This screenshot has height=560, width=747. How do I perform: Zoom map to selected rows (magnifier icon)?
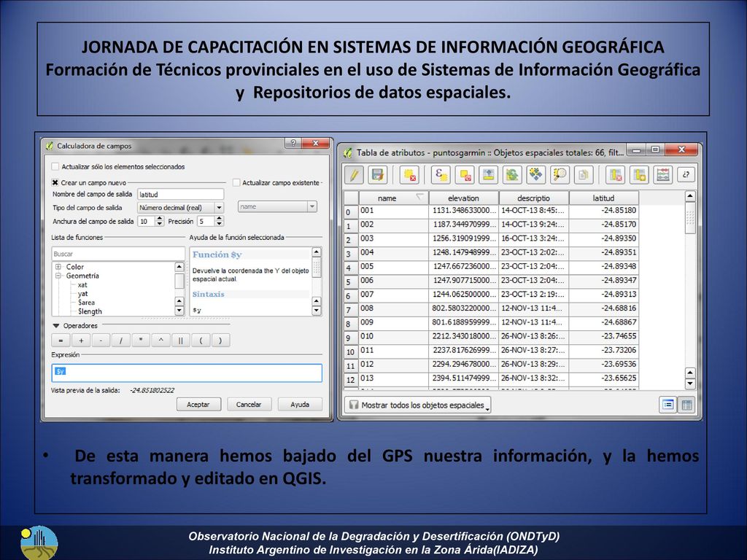(x=560, y=175)
